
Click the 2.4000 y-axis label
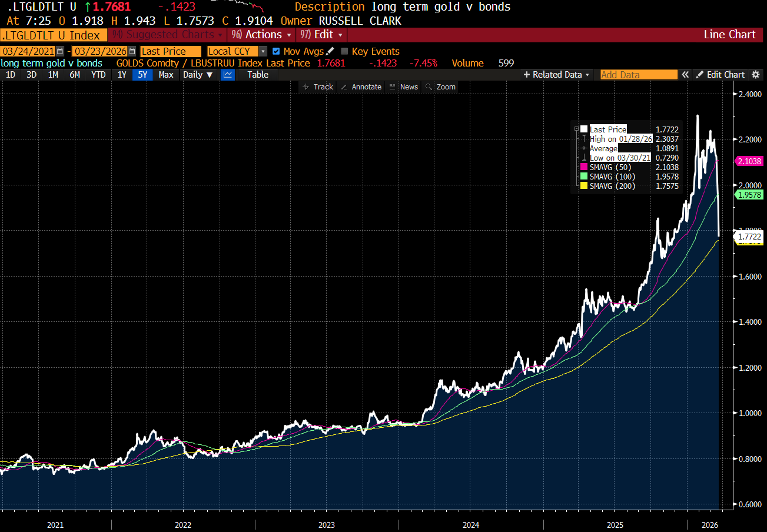pos(749,94)
